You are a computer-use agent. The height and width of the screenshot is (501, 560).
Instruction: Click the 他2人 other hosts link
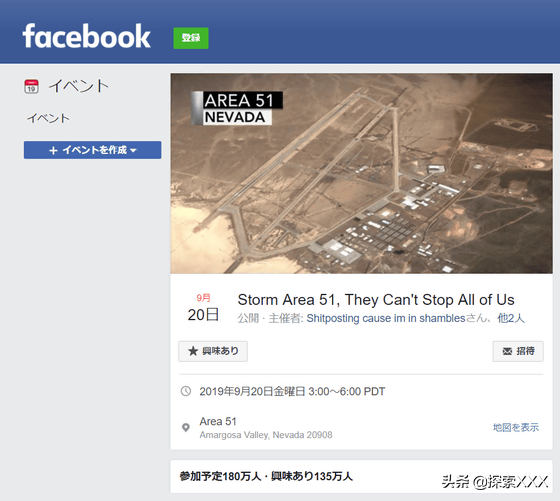(x=511, y=318)
